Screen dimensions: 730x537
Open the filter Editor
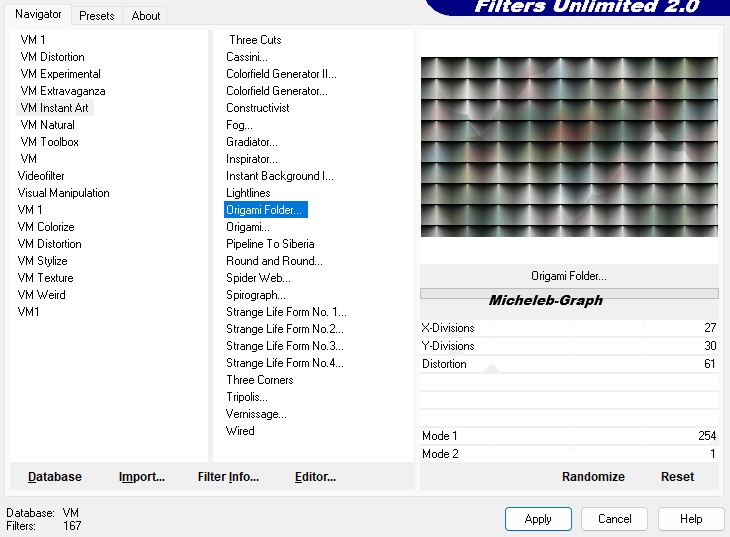coord(315,477)
